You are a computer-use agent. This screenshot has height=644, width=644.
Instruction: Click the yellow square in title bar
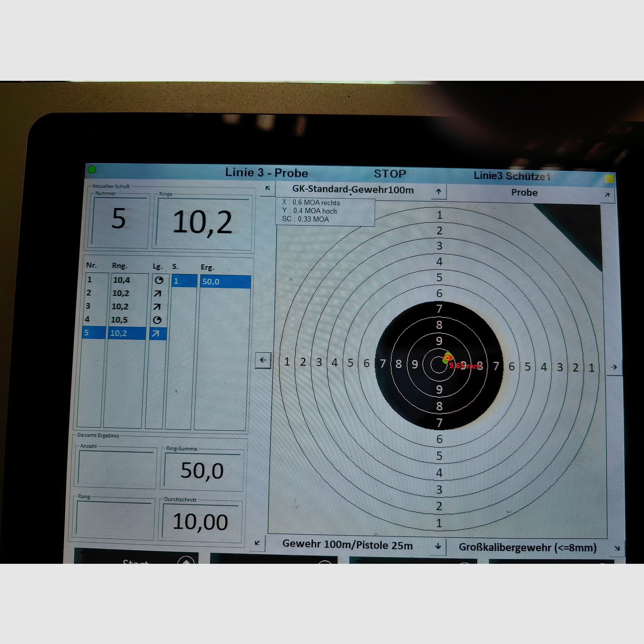pos(609,179)
